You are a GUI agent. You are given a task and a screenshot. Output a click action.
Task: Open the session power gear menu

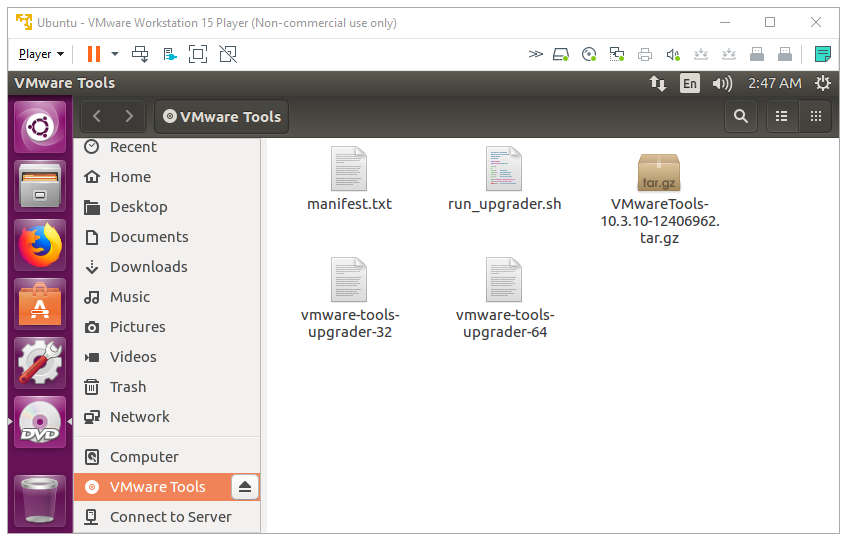coord(823,83)
